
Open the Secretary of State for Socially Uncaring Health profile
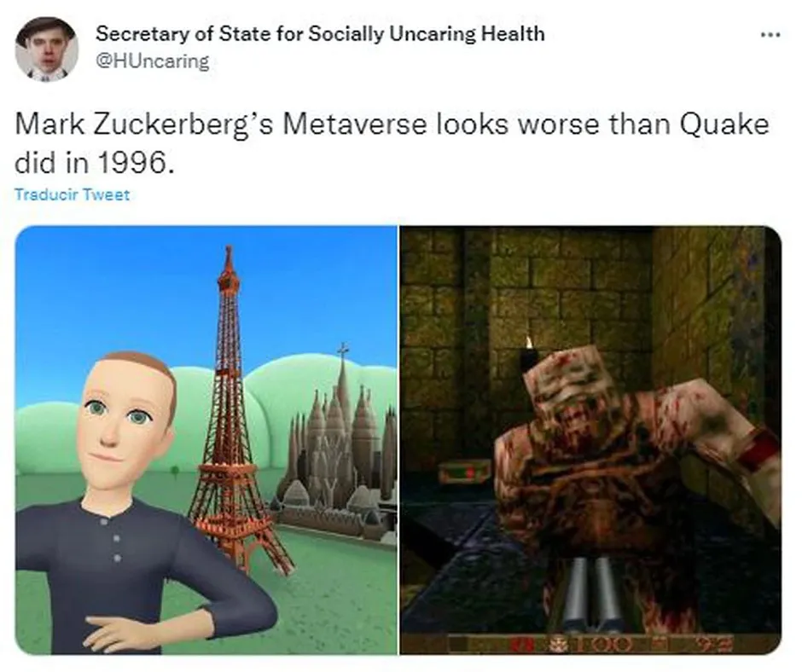pos(320,34)
